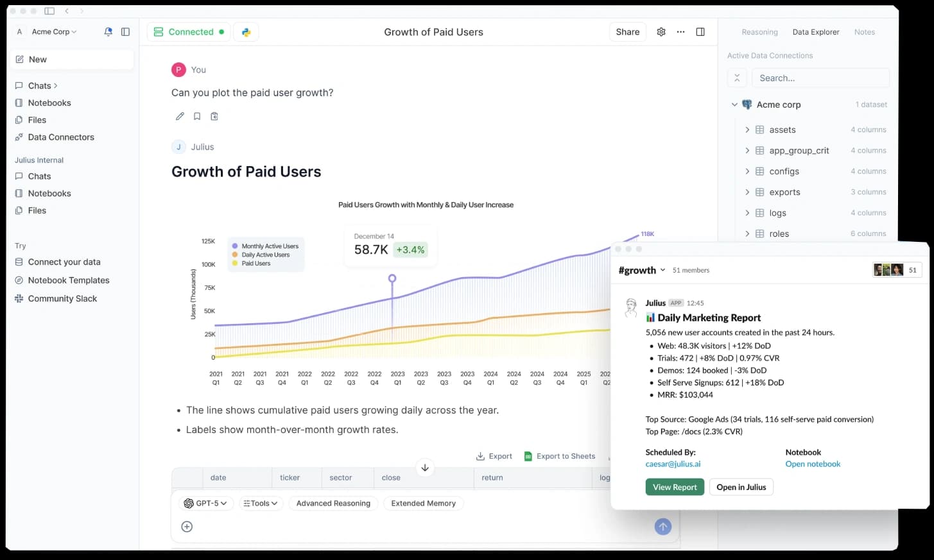934x560 pixels.
Task: Edit the message with pencil icon
Action: (180, 116)
